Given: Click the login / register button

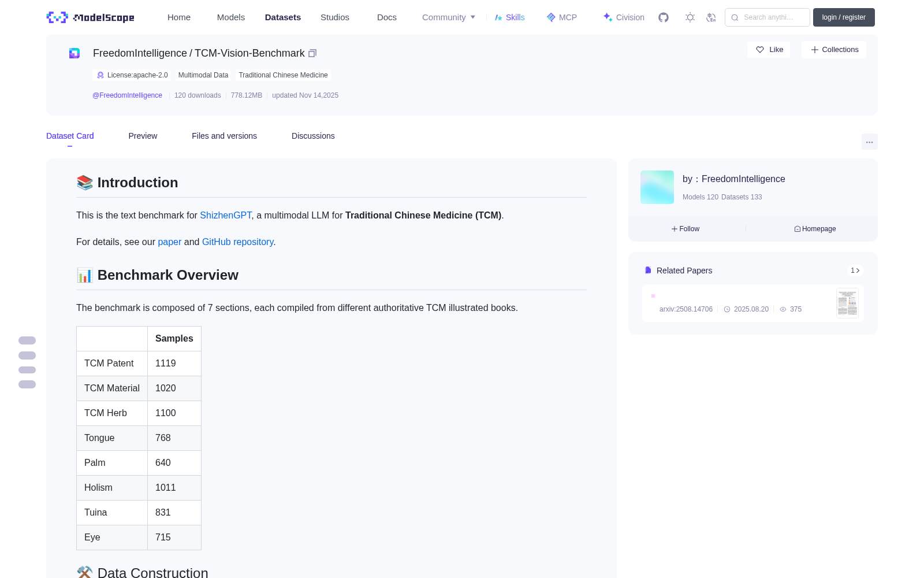Looking at the screenshot, I should (844, 17).
